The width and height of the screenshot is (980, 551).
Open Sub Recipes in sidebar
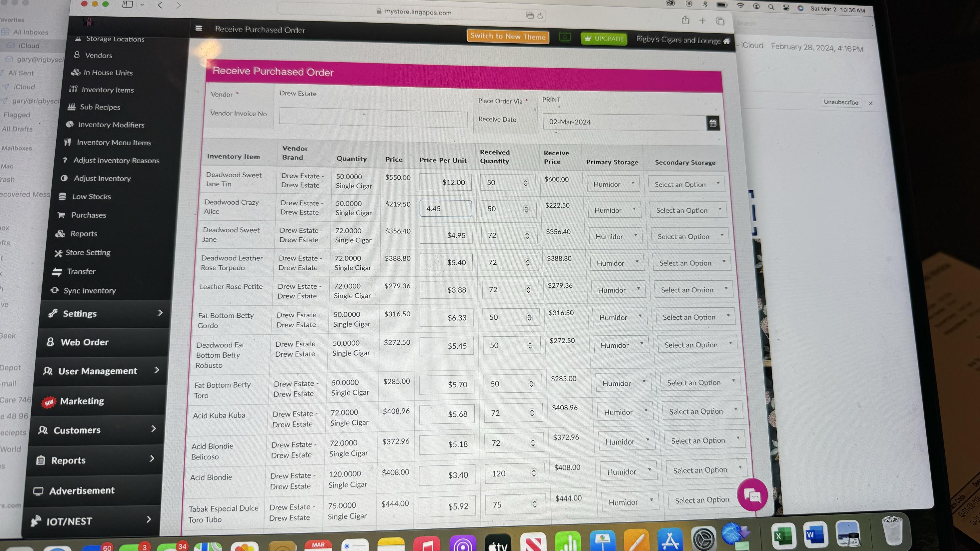[x=100, y=107]
